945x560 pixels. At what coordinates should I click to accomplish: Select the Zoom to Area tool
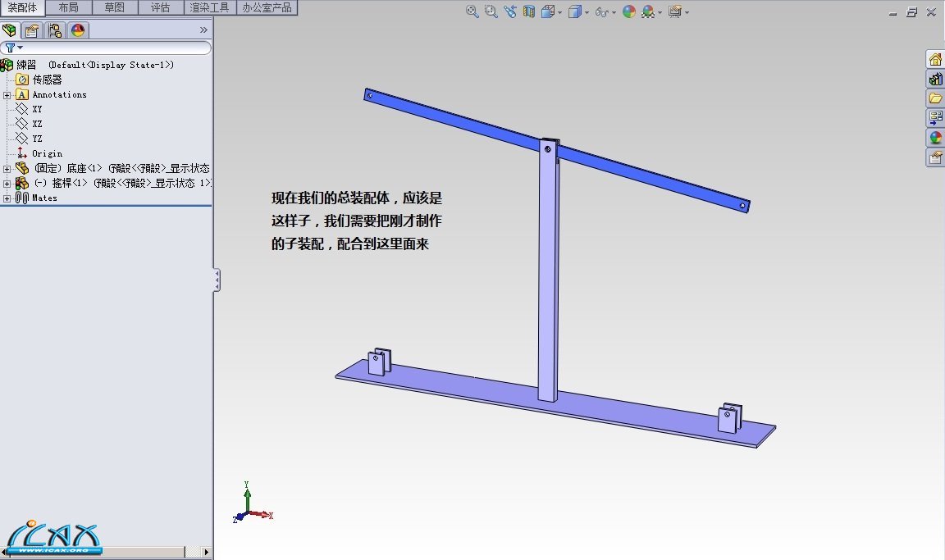(x=491, y=11)
